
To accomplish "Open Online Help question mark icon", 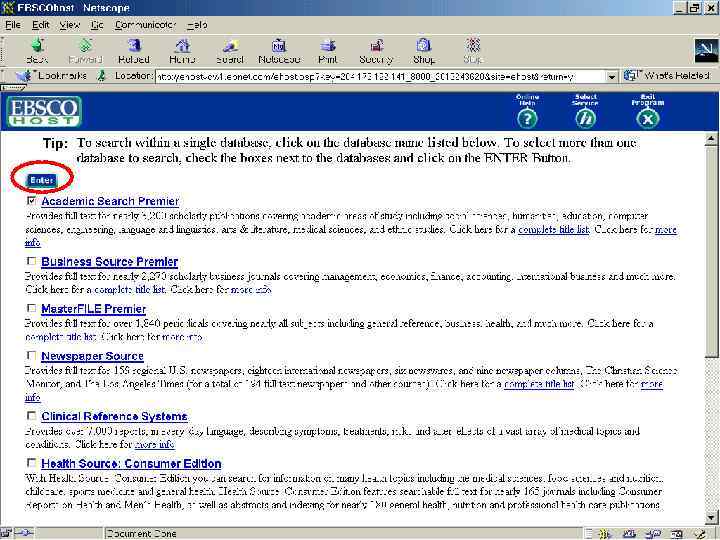I will (x=527, y=119).
